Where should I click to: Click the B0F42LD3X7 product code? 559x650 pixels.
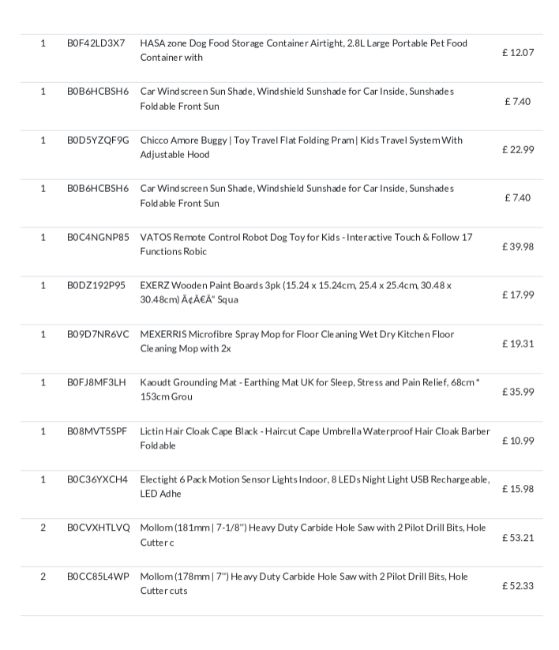coord(96,43)
